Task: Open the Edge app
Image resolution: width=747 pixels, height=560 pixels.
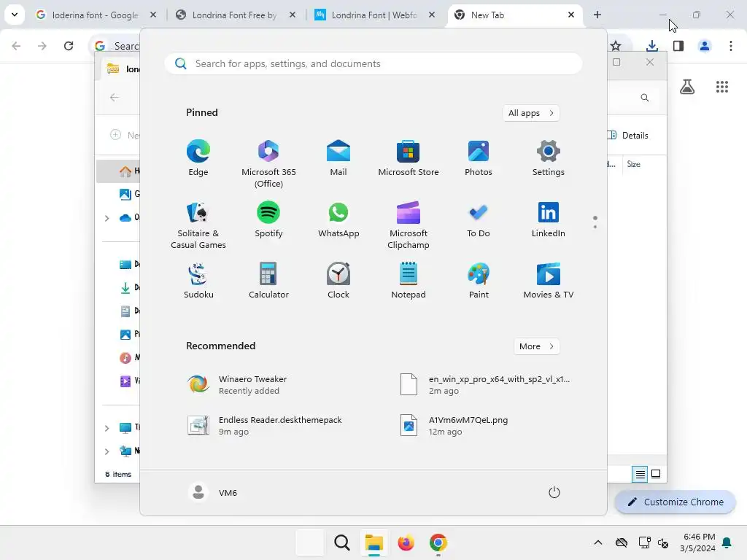Action: (198, 158)
